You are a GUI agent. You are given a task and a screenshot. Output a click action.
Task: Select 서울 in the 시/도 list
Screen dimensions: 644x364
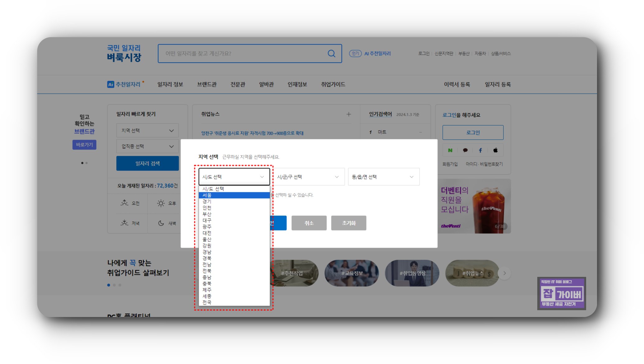point(234,195)
